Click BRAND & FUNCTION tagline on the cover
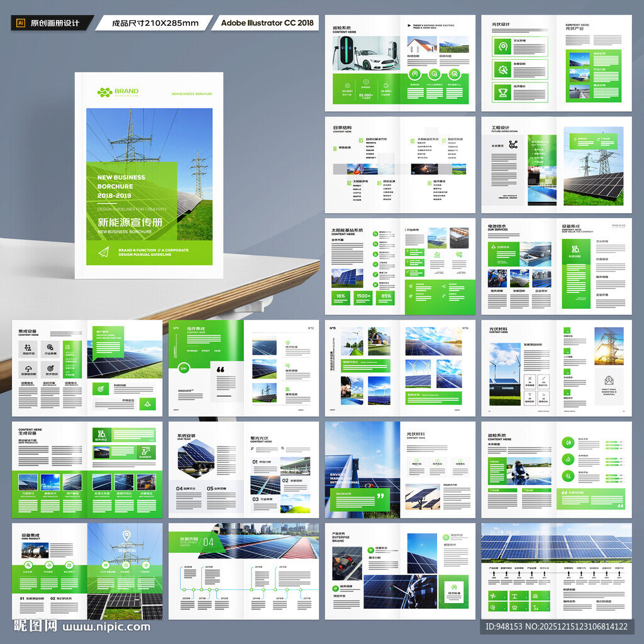 [153, 252]
